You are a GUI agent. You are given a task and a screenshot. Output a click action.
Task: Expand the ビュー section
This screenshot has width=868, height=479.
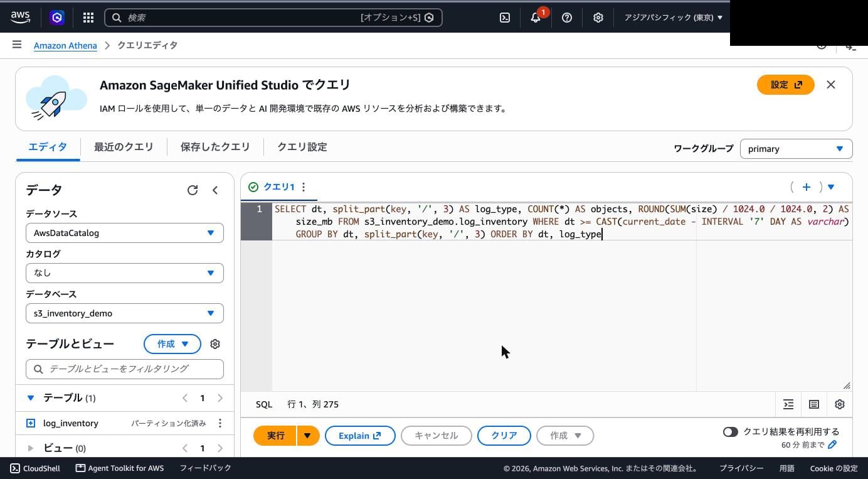click(x=31, y=448)
